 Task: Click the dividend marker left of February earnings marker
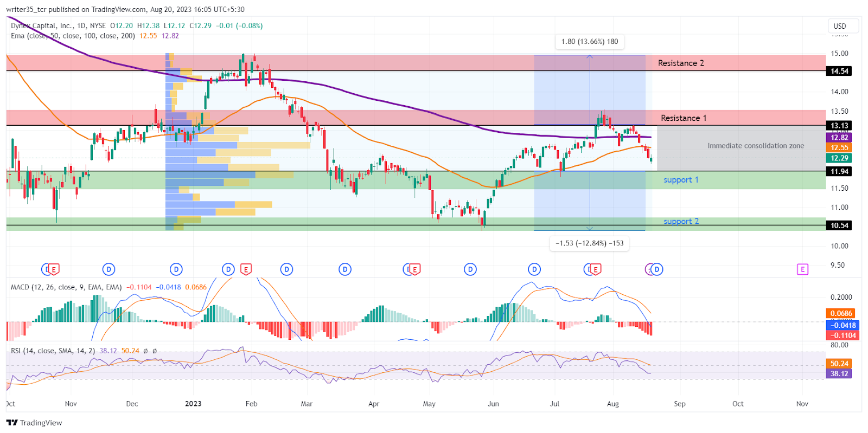click(228, 269)
